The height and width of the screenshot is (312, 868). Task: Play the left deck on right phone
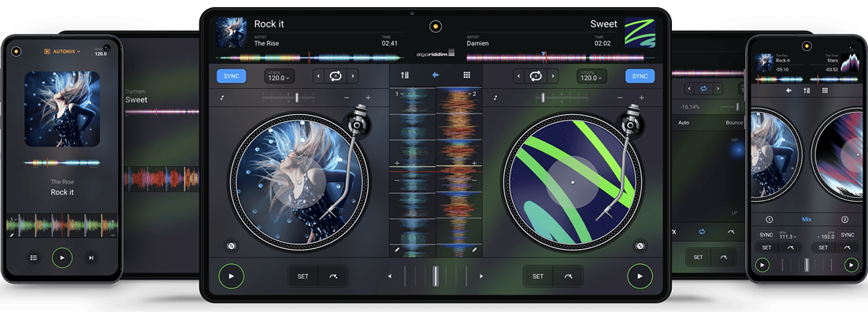click(762, 266)
